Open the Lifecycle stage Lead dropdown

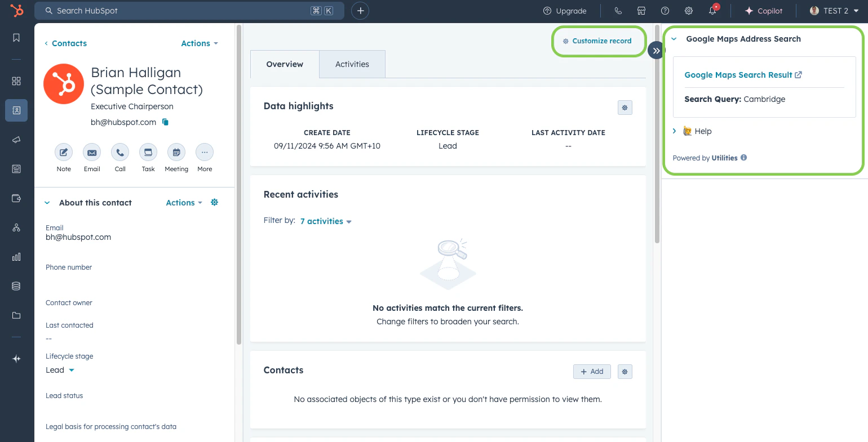tap(60, 370)
